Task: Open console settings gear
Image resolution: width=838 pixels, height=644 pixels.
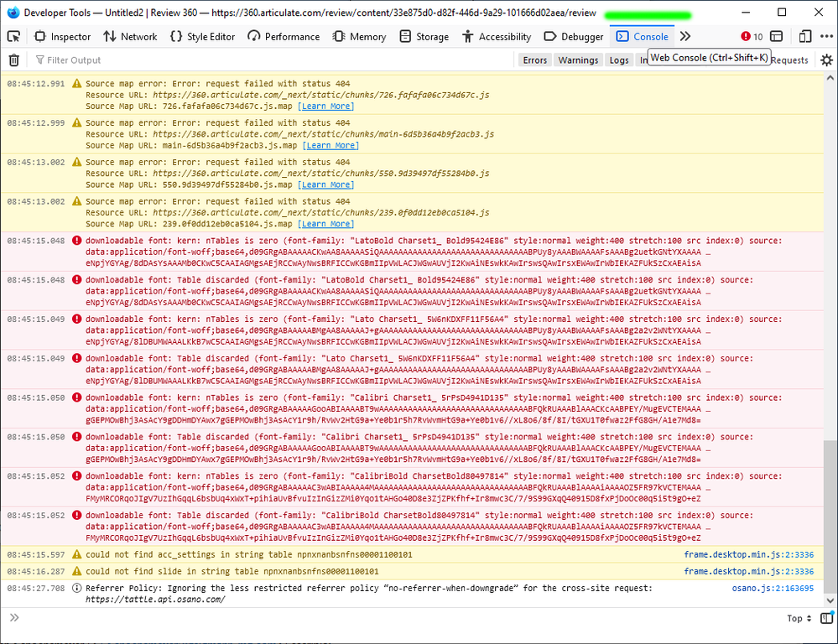Action: pos(826,60)
